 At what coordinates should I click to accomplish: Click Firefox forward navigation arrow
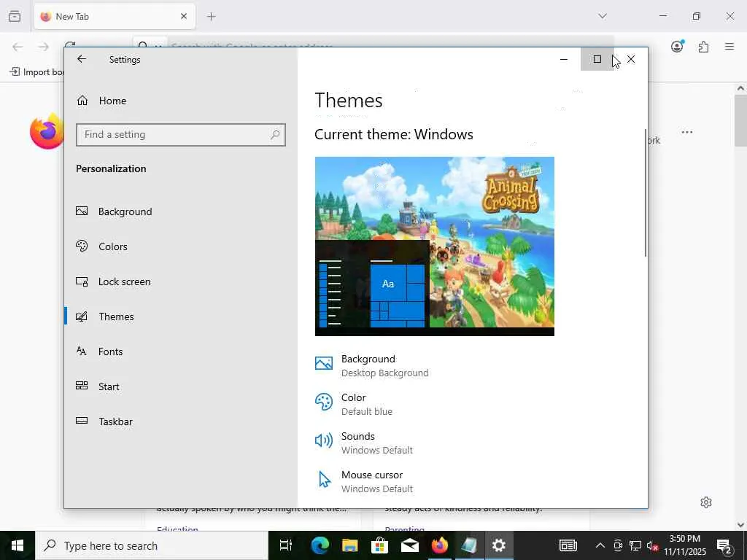(43, 47)
